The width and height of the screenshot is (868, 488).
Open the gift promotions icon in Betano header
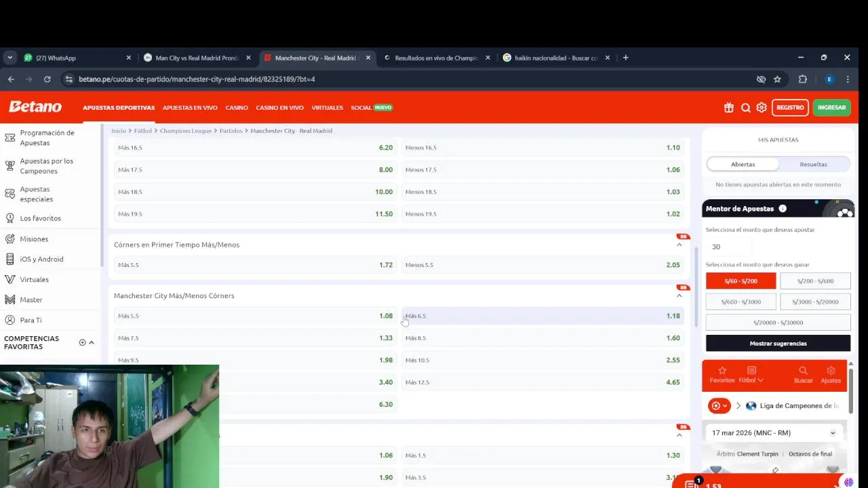(x=729, y=108)
